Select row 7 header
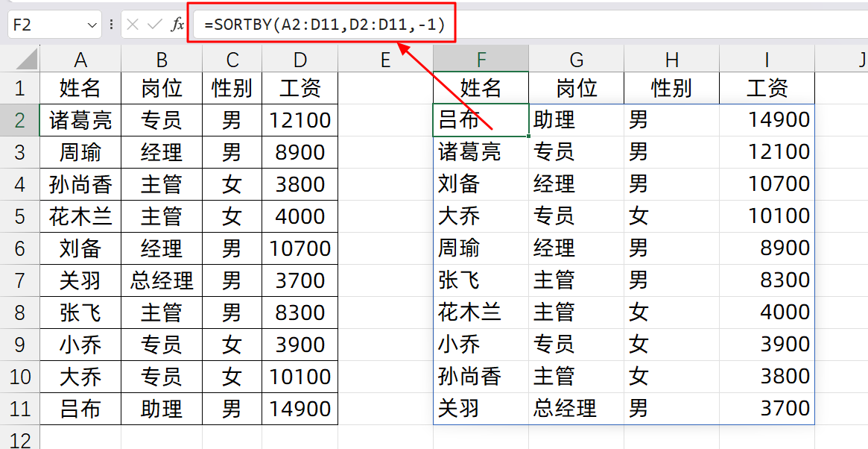Image resolution: width=868 pixels, height=449 pixels. click(x=20, y=280)
